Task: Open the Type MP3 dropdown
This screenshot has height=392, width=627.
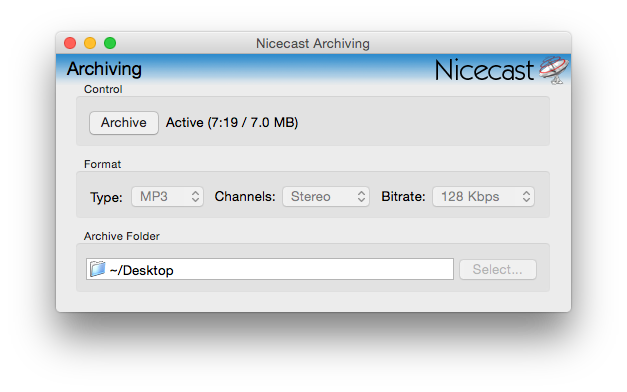Action: (168, 197)
